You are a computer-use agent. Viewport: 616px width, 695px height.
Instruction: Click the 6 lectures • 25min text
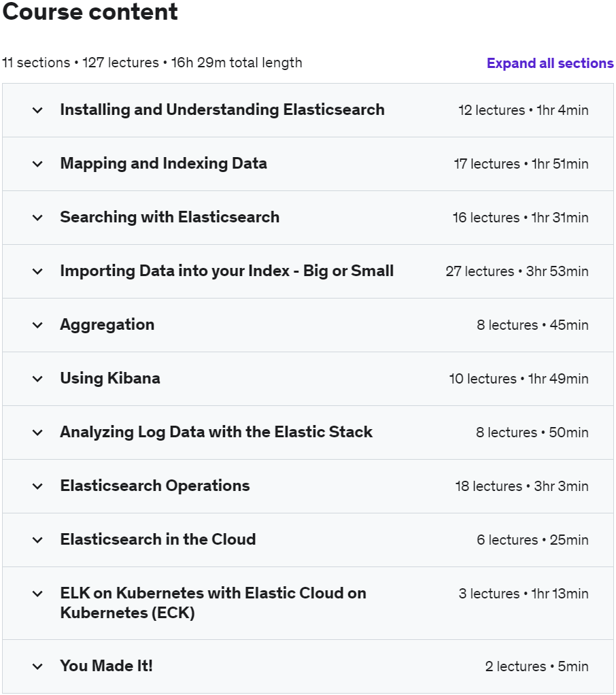[532, 539]
